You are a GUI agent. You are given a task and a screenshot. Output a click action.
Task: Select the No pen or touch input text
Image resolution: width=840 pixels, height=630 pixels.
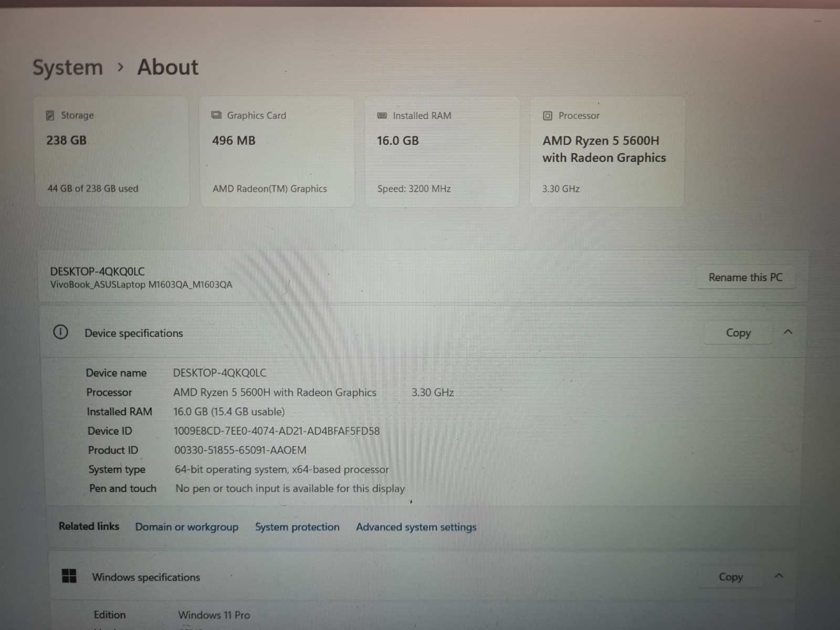pyautogui.click(x=290, y=489)
